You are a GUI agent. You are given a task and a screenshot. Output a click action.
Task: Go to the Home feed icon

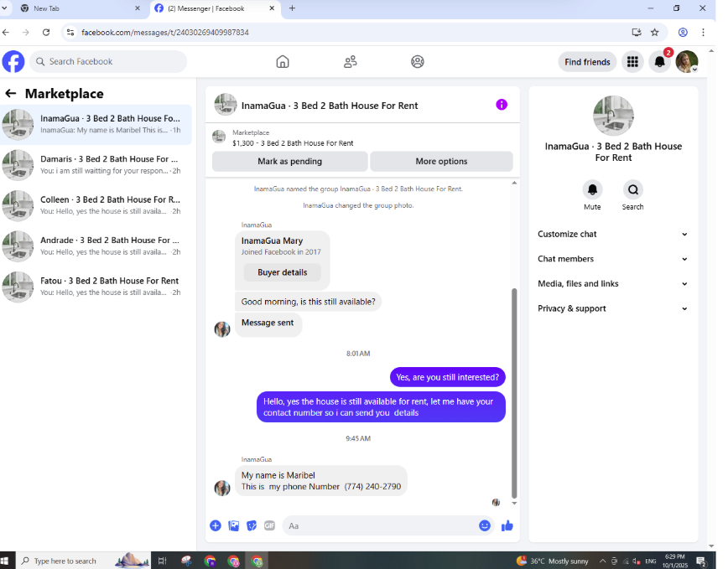click(283, 62)
